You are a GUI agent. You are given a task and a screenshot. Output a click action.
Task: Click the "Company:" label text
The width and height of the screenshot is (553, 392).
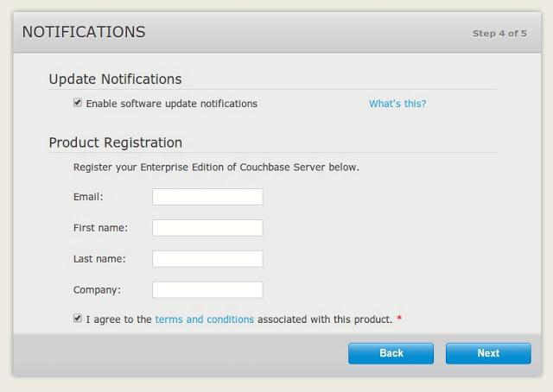point(97,290)
